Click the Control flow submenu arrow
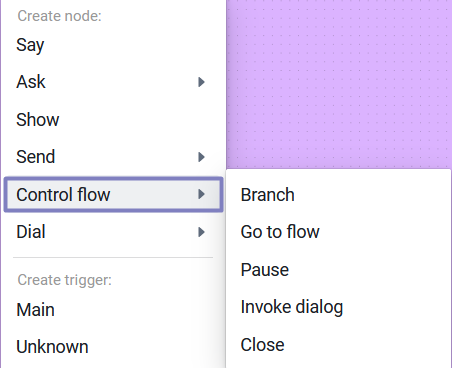 (201, 194)
